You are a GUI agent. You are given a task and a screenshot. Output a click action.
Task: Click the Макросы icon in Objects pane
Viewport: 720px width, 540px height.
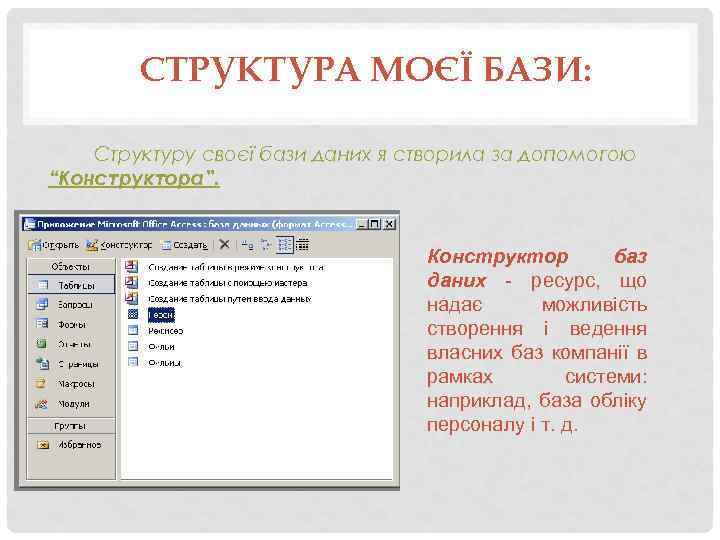coord(41,384)
